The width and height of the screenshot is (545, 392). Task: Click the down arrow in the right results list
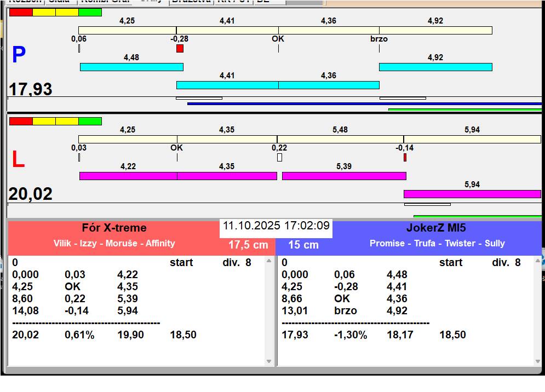coord(538,361)
